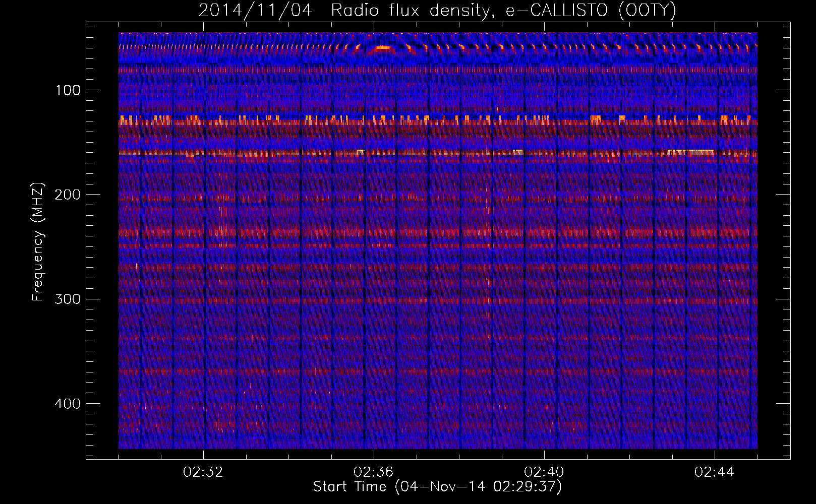This screenshot has height=504, width=816.
Task: Click the 'Frequency (MHZ)' axis label
Action: (38, 242)
